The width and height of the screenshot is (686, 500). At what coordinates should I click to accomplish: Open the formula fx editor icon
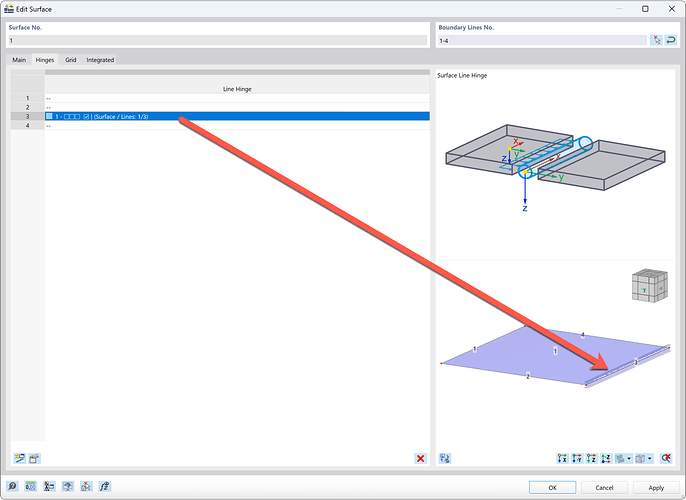105,486
